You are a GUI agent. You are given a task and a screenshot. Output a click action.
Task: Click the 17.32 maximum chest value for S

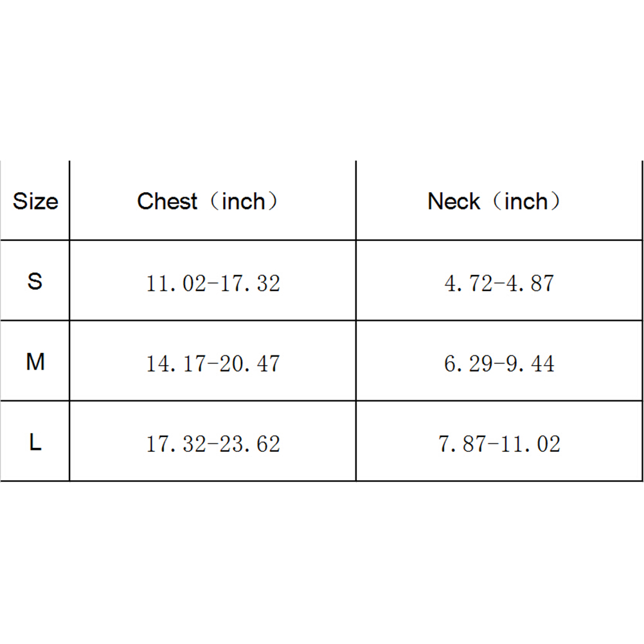[251, 283]
